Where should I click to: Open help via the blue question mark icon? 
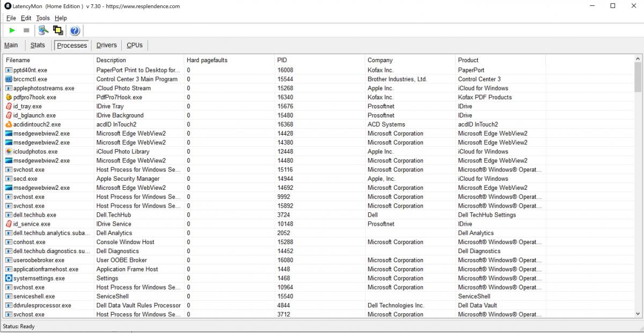tap(75, 31)
